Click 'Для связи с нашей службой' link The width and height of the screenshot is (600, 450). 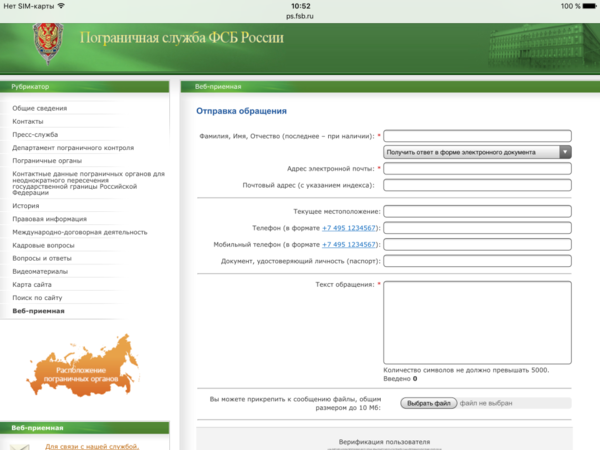[x=92, y=446]
